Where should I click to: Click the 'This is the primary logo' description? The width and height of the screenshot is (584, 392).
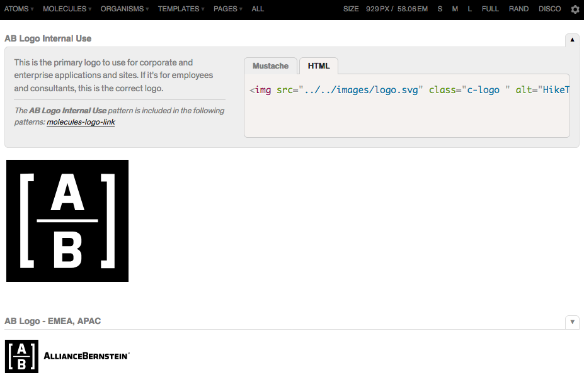(x=113, y=76)
